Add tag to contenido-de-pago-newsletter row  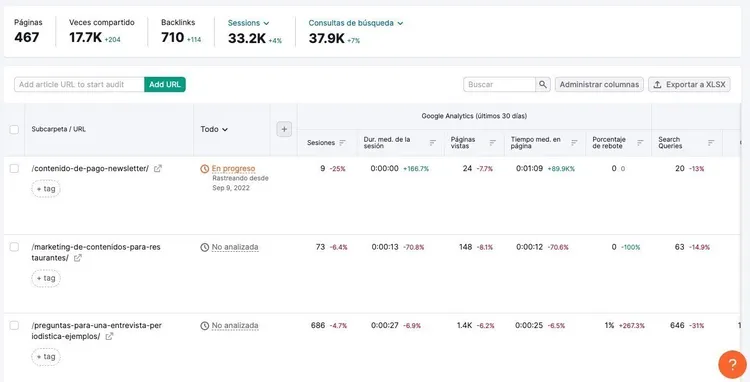(x=46, y=188)
